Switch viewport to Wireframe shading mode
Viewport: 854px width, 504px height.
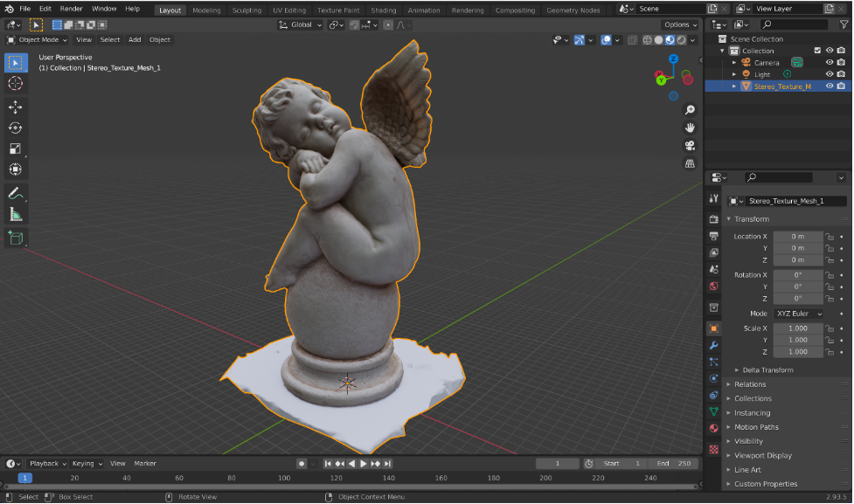(646, 39)
